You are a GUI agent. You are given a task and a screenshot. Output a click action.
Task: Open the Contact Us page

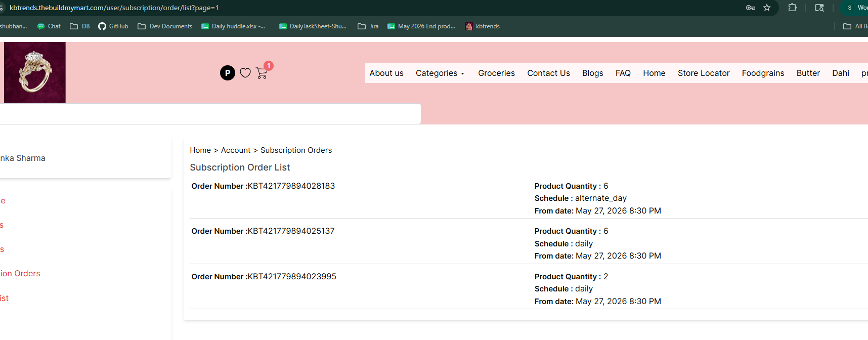click(548, 73)
